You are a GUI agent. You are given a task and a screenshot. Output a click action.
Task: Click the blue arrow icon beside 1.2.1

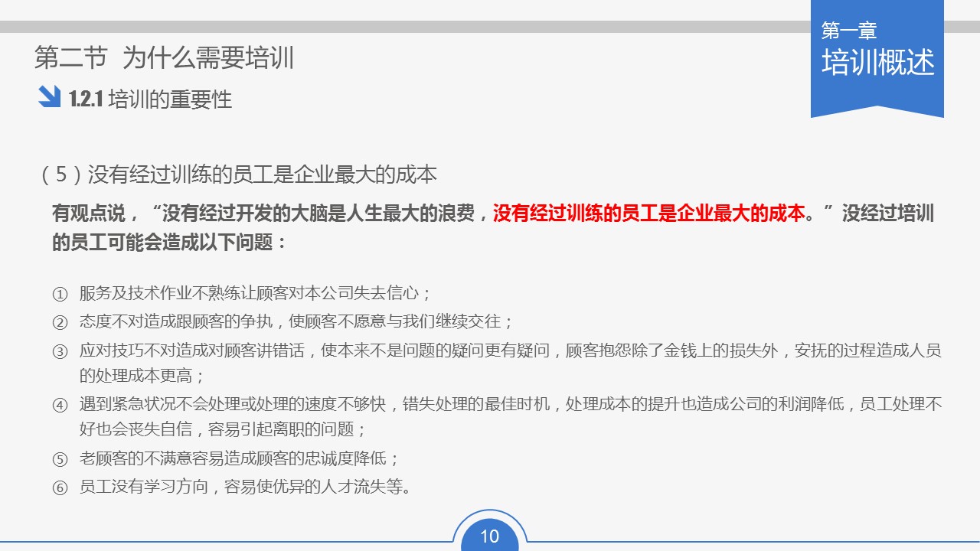[49, 97]
